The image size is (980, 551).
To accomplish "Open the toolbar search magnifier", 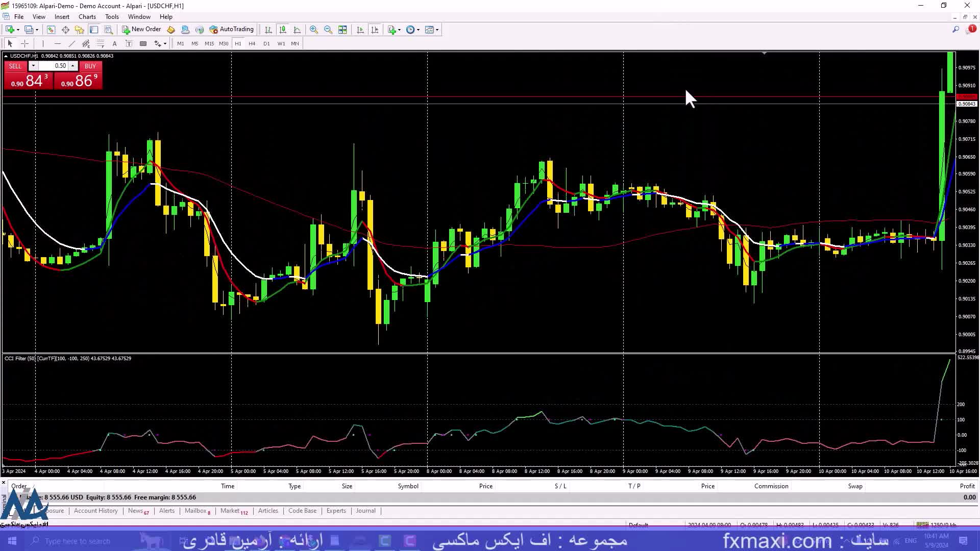I will tap(955, 30).
